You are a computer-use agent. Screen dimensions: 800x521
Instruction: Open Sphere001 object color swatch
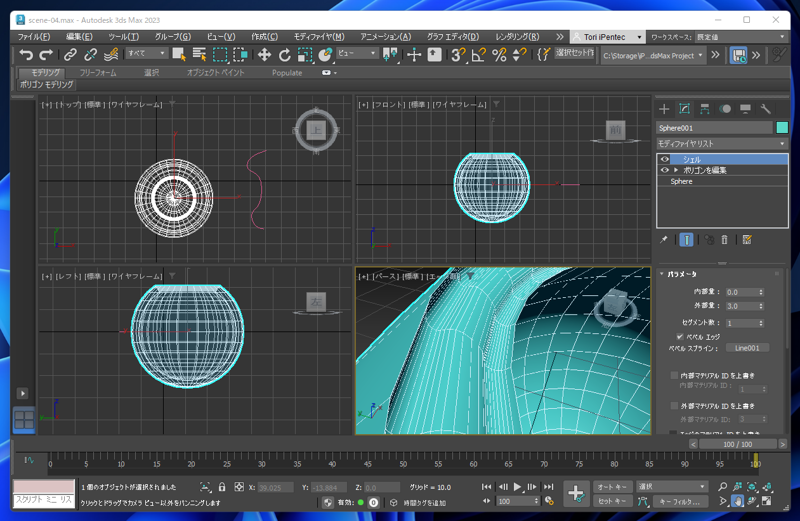[782, 128]
